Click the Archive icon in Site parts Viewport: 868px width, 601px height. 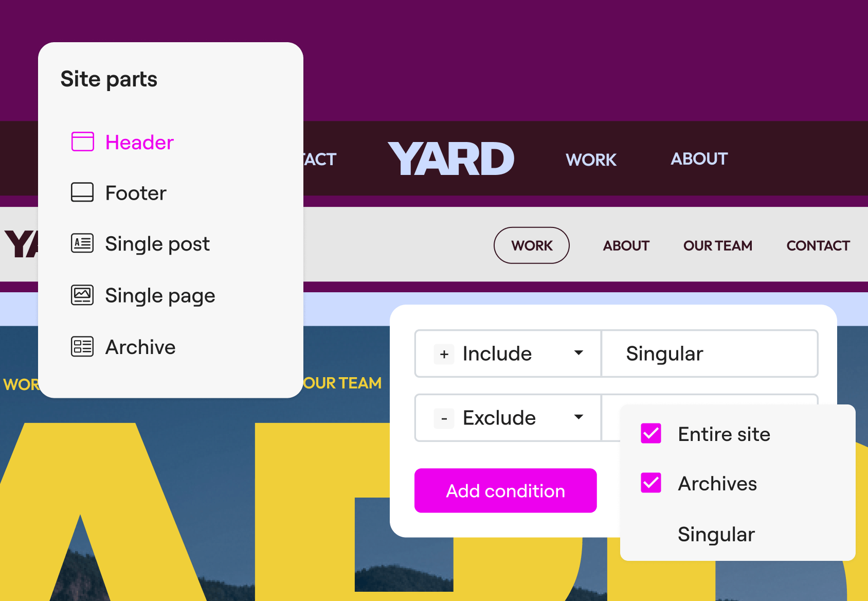82,346
